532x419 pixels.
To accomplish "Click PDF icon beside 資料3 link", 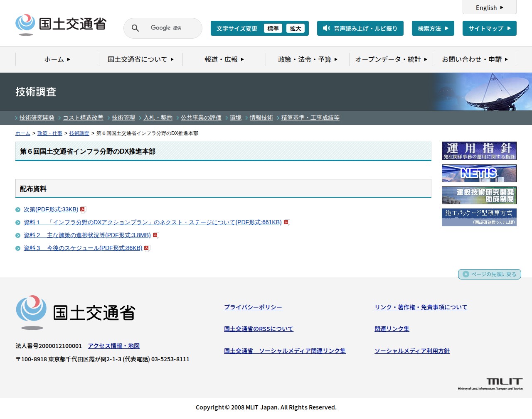I will (x=147, y=248).
